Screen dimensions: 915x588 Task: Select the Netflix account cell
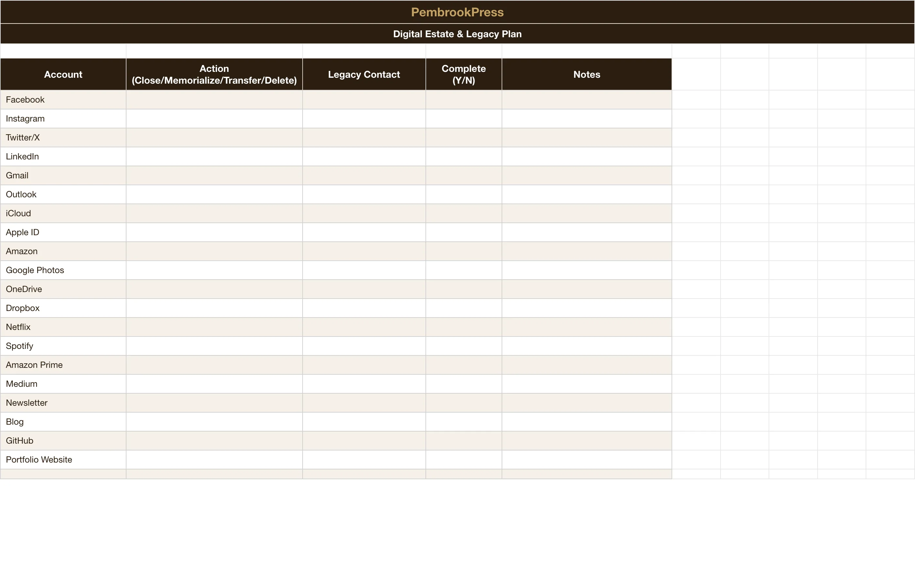63,327
